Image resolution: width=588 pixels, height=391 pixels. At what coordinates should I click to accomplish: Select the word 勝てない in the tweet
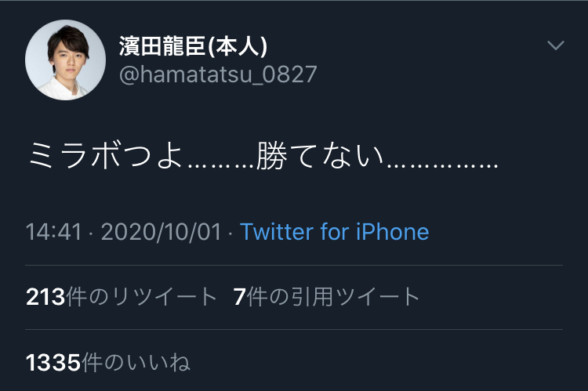[320, 156]
